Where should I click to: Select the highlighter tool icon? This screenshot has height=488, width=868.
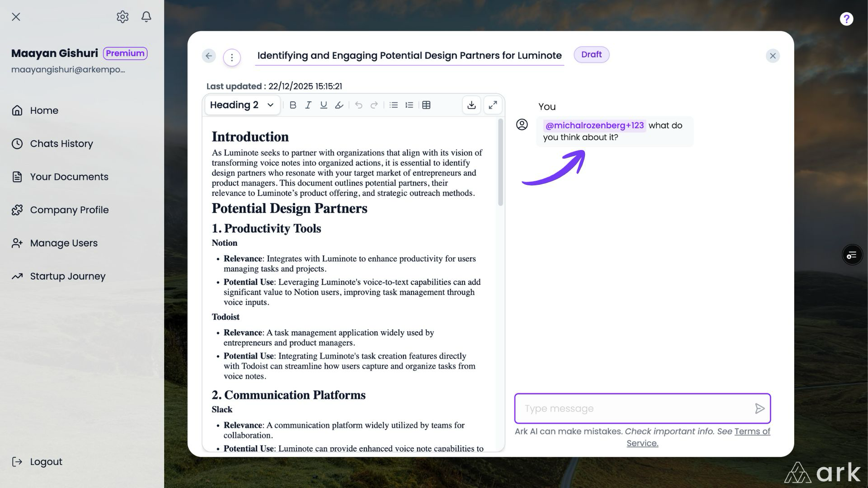coord(339,105)
